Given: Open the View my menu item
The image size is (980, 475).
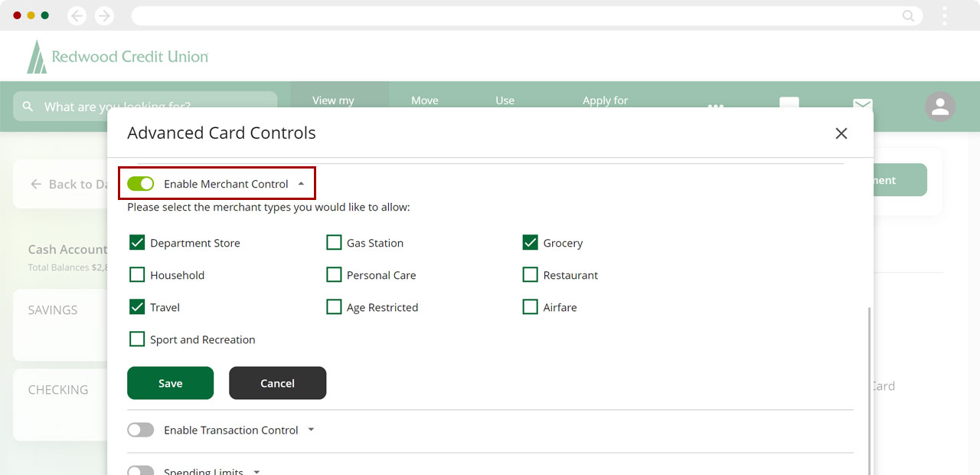Looking at the screenshot, I should pyautogui.click(x=334, y=100).
